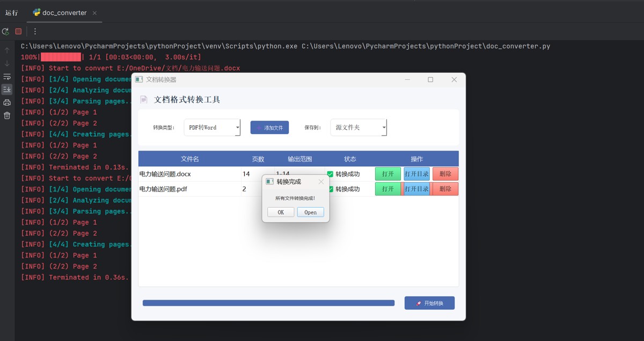This screenshot has width=644, height=341.
Task: Open the run toolbar more options menu
Action: coord(35,32)
